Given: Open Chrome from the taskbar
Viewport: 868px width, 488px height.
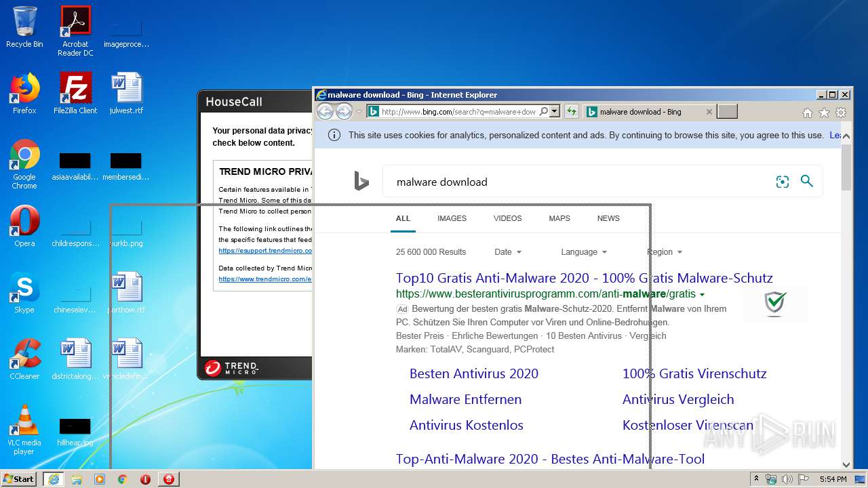Looking at the screenshot, I should pyautogui.click(x=122, y=479).
